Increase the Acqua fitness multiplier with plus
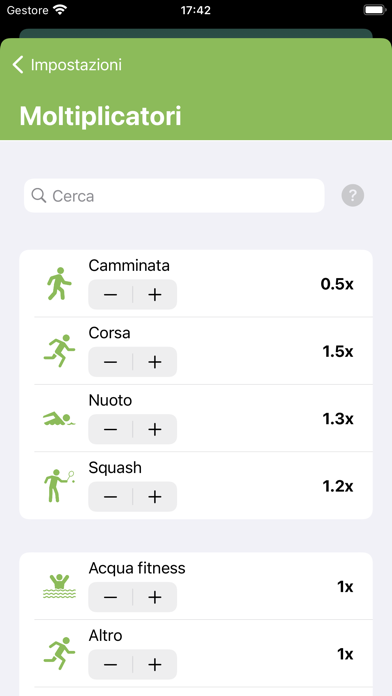 [x=155, y=597]
